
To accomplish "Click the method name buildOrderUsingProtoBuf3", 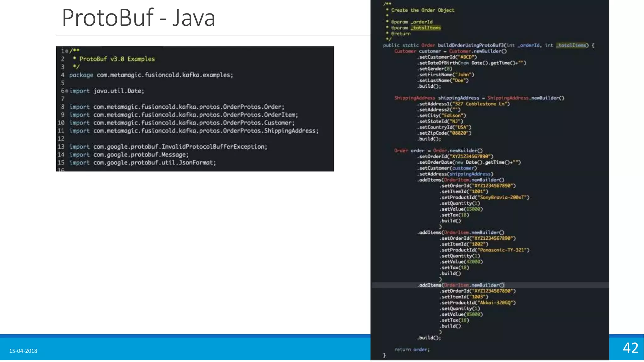I will point(471,45).
